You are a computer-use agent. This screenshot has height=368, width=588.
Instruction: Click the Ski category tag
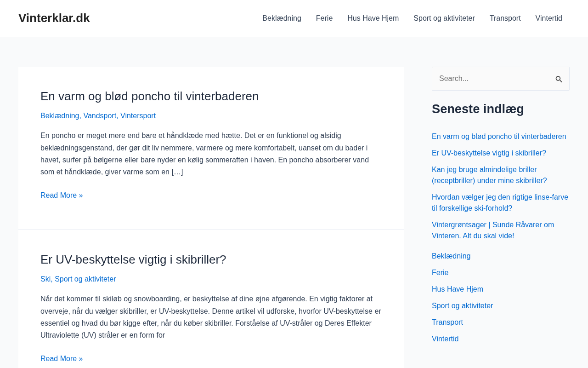(45, 279)
